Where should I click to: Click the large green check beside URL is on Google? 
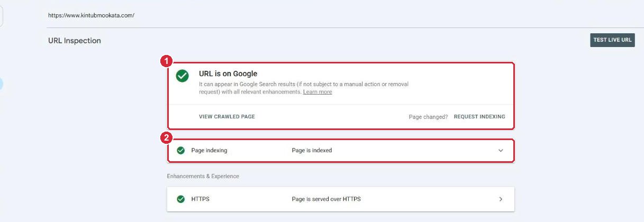[182, 76]
